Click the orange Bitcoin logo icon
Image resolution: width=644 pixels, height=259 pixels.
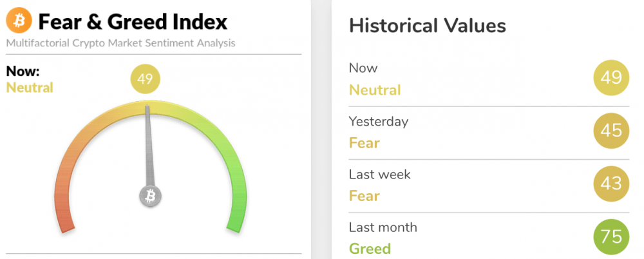coord(19,21)
